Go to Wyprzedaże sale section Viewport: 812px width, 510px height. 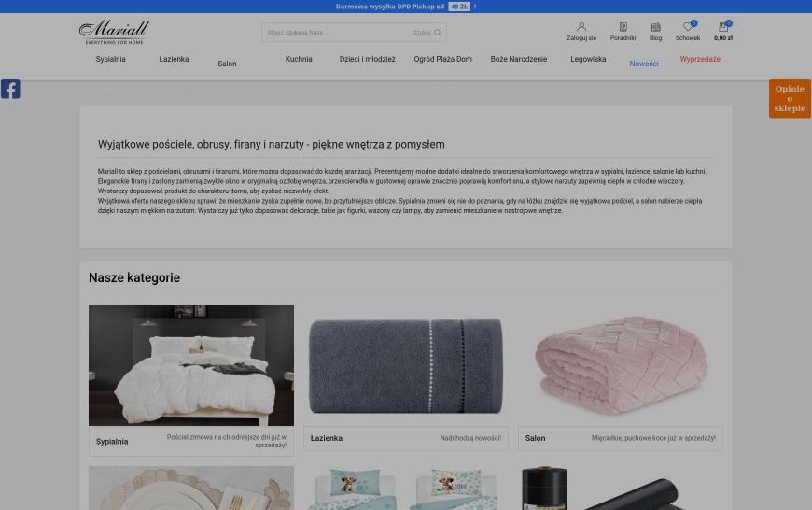[700, 59]
